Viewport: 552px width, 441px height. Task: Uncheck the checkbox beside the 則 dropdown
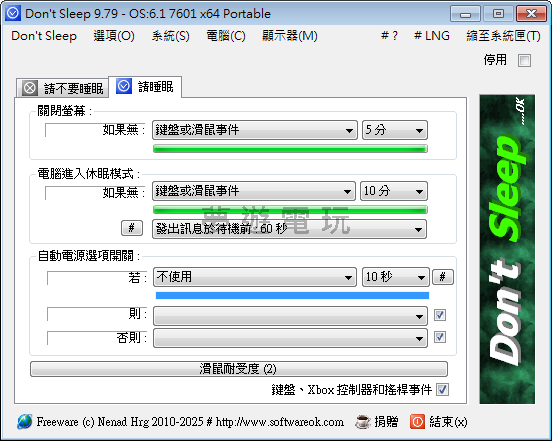coord(440,315)
